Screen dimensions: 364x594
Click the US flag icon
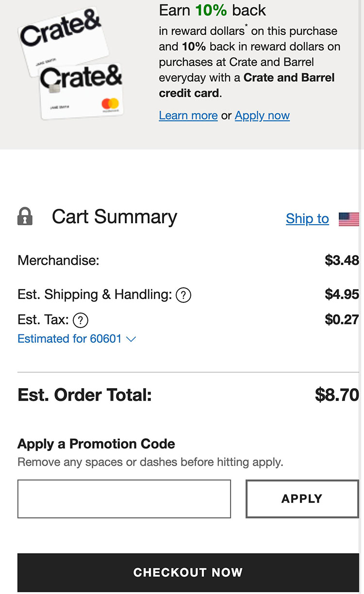coord(348,219)
